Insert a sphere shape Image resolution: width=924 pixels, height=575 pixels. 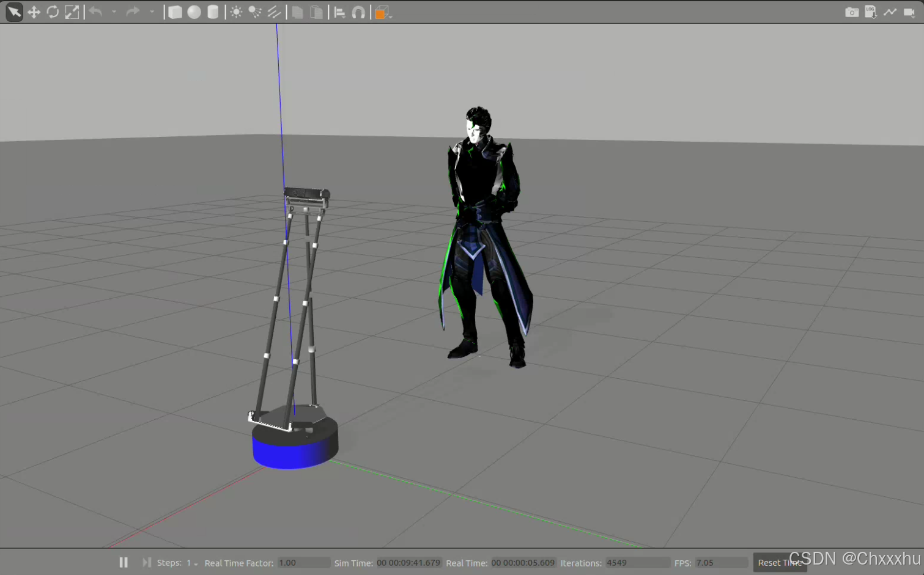[194, 12]
